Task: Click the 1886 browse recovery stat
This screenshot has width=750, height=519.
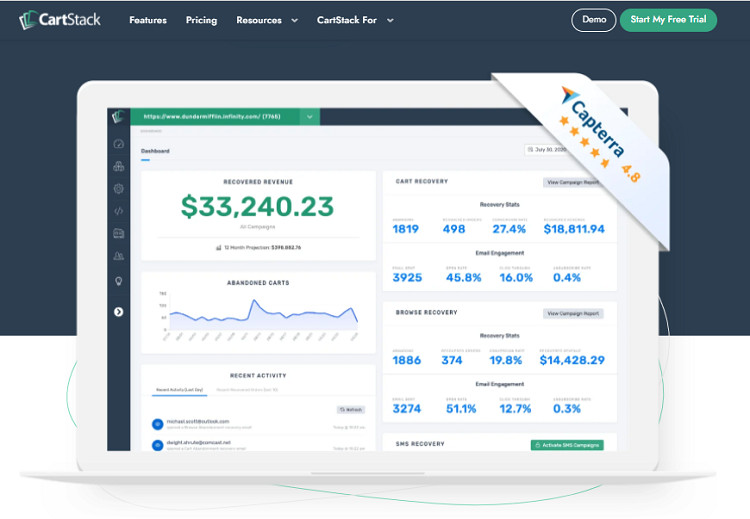Action: [x=407, y=360]
